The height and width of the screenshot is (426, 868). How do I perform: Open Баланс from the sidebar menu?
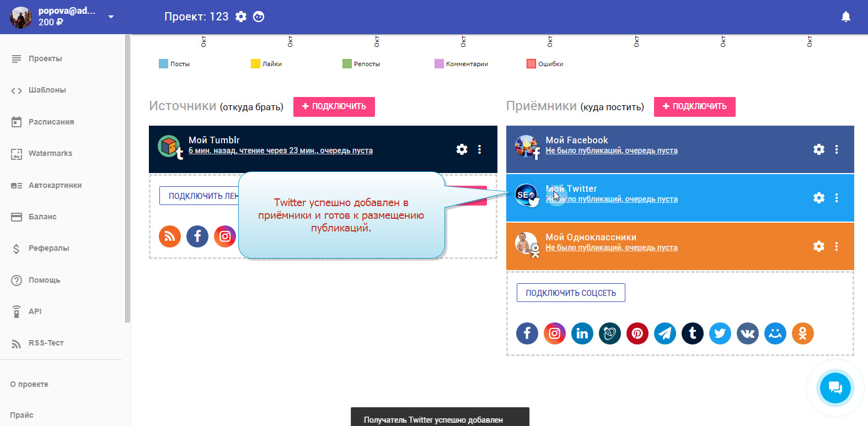[x=42, y=217]
